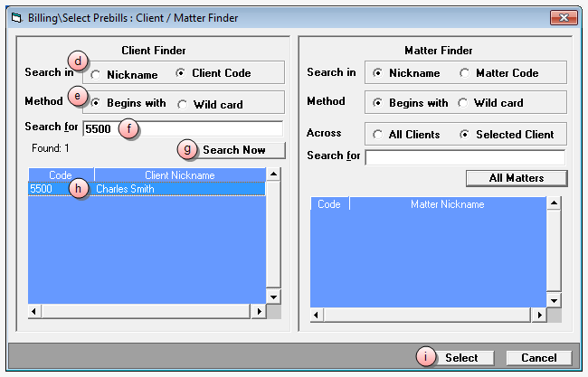
Task: Click the dialog title bar application icon
Action: click(x=15, y=16)
